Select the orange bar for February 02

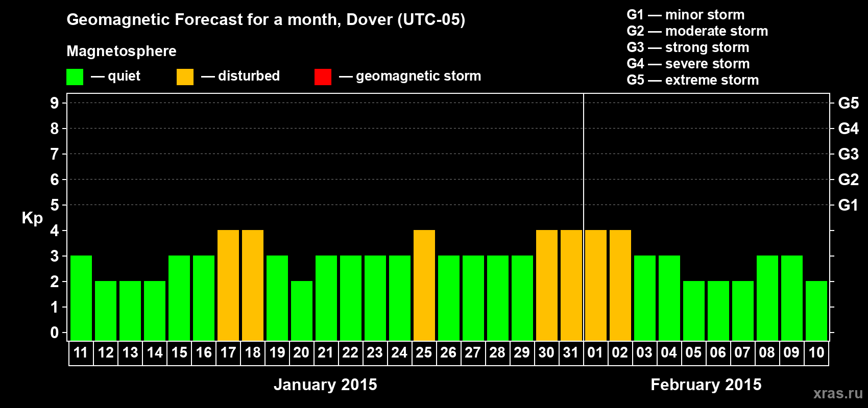(620, 285)
